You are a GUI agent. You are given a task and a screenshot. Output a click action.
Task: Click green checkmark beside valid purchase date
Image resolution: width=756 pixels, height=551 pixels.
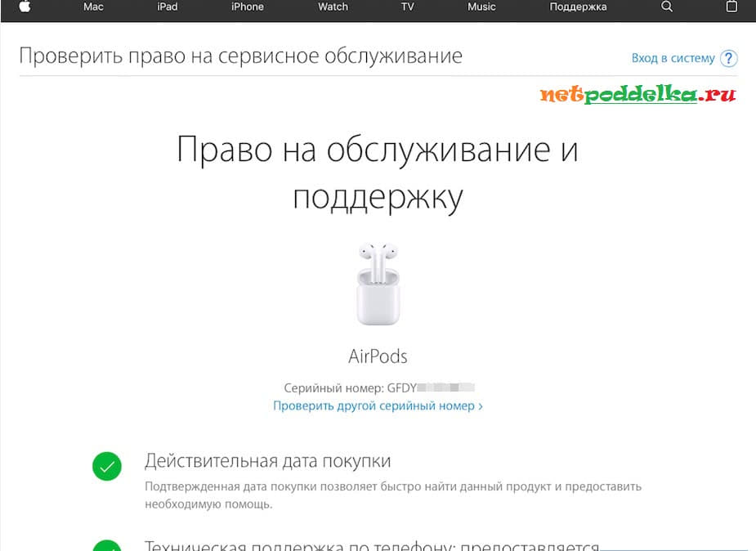click(107, 467)
